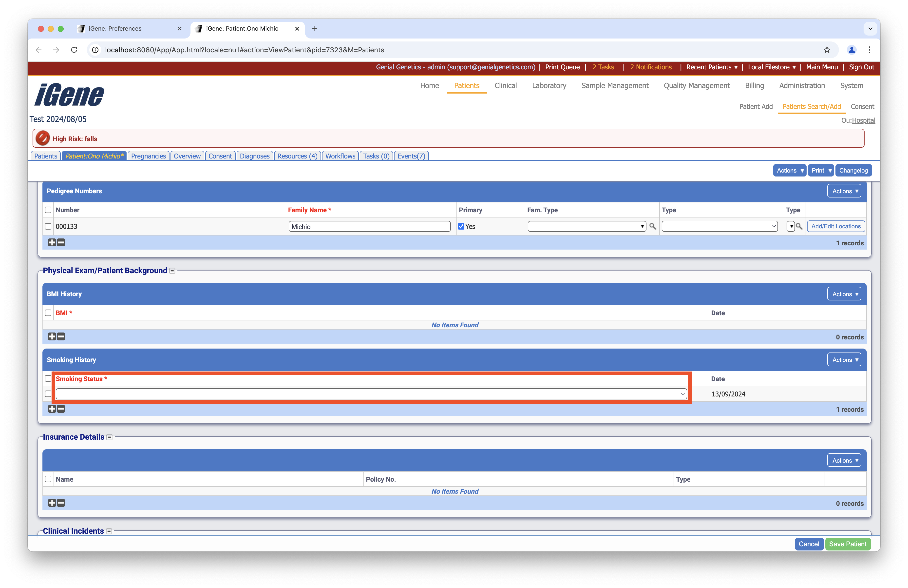The image size is (908, 588).
Task: Select all rows via Smoking Status header checkbox
Action: point(48,378)
